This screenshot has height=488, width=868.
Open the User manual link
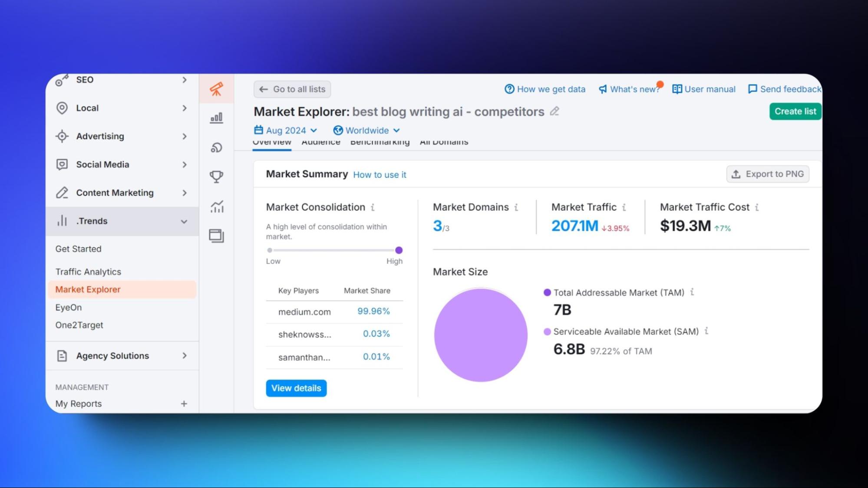(704, 89)
